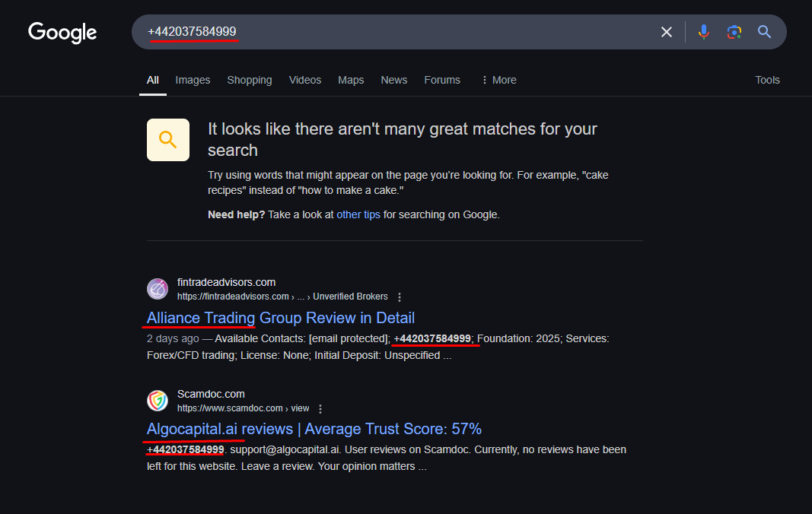The image size is (812, 514).
Task: Click the Google logo
Action: pos(62,32)
